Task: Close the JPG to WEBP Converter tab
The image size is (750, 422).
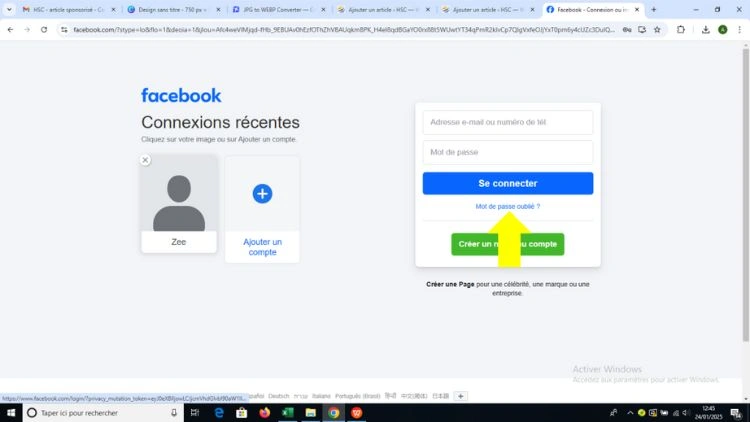Action: tap(323, 10)
